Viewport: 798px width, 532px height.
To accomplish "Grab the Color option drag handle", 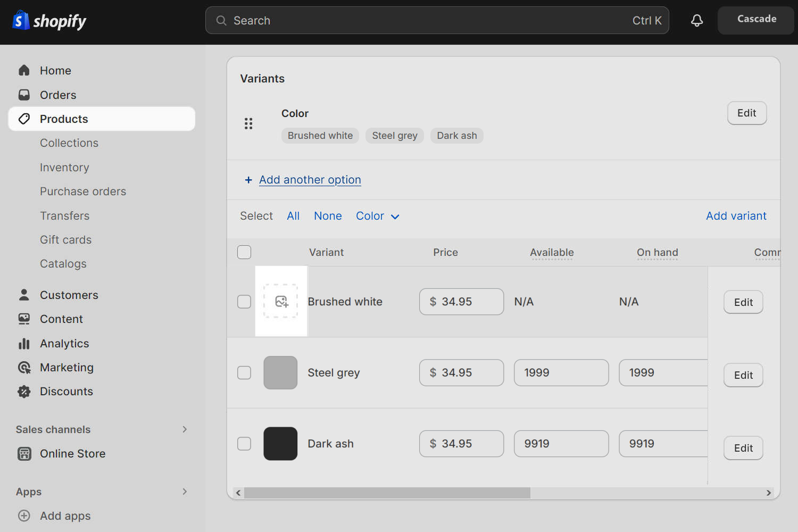I will point(248,123).
